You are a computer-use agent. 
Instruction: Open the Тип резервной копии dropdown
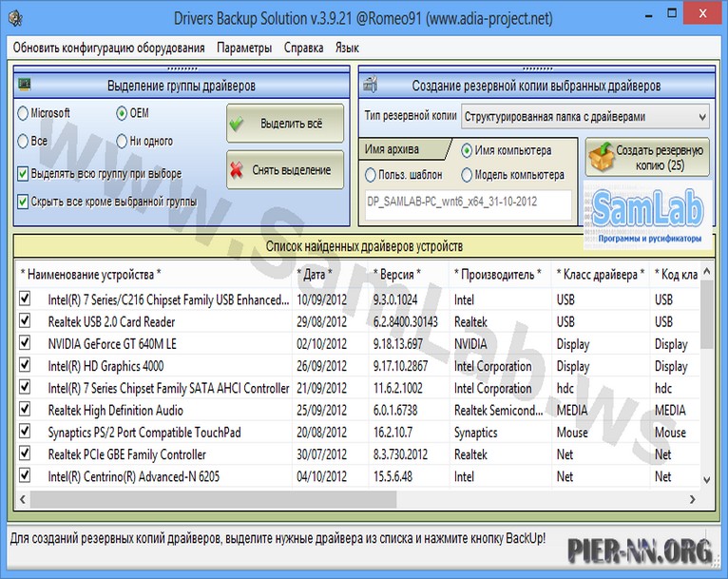coord(585,117)
